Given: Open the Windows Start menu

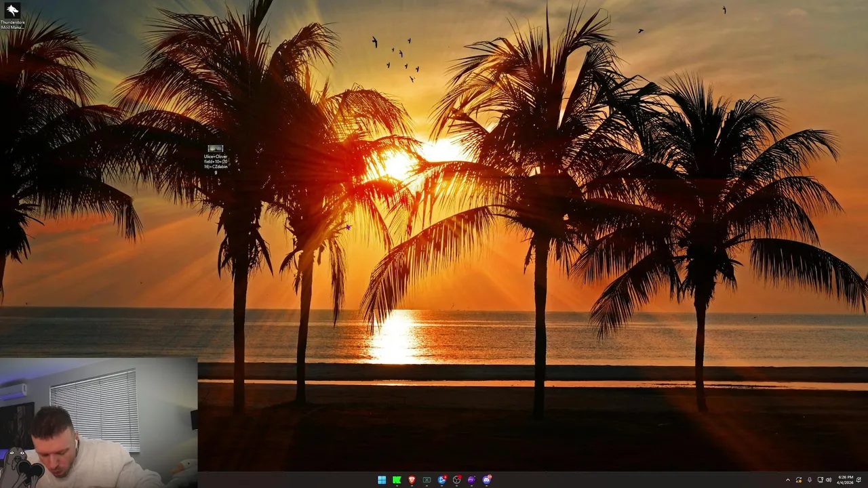Looking at the screenshot, I should [382, 480].
